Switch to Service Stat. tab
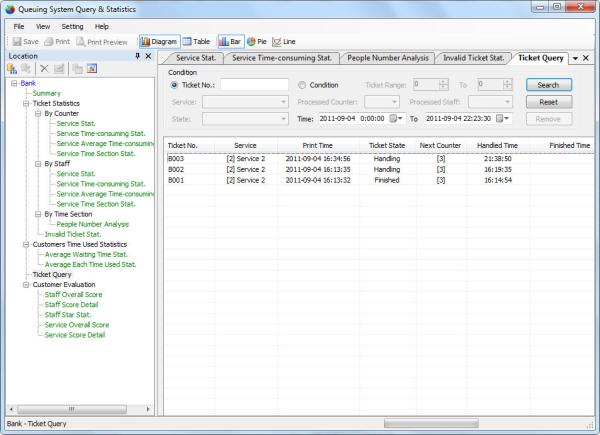The image size is (600, 435). 196,58
